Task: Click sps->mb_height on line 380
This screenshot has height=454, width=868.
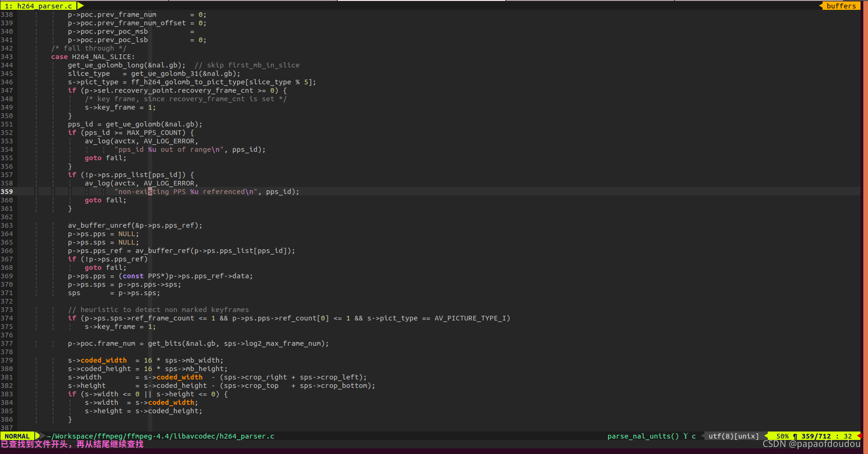Action: click(194, 369)
